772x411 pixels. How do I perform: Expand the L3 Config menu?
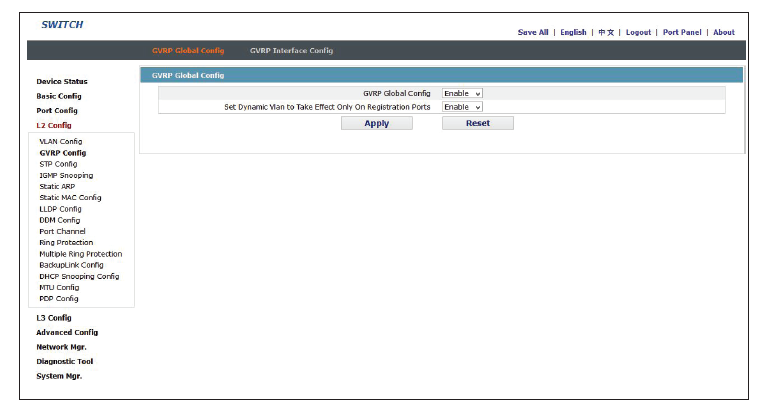[x=54, y=318]
